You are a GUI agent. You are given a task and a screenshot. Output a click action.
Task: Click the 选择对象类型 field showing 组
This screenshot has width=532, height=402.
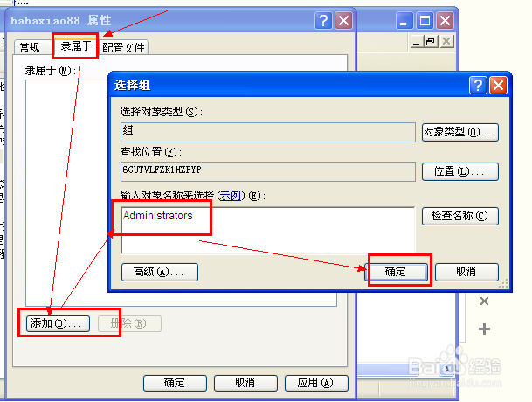pos(268,132)
